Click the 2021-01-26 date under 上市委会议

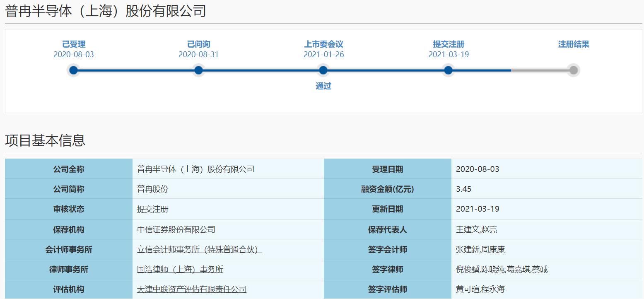point(323,55)
